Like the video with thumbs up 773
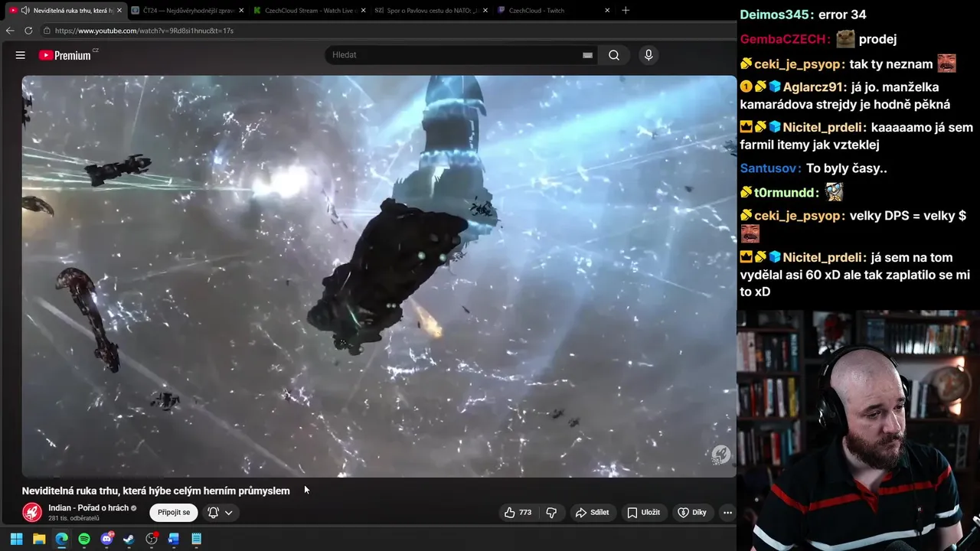This screenshot has height=551, width=980. point(518,512)
